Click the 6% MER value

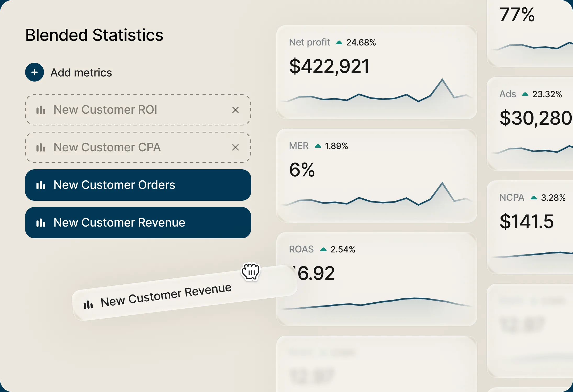pos(302,170)
